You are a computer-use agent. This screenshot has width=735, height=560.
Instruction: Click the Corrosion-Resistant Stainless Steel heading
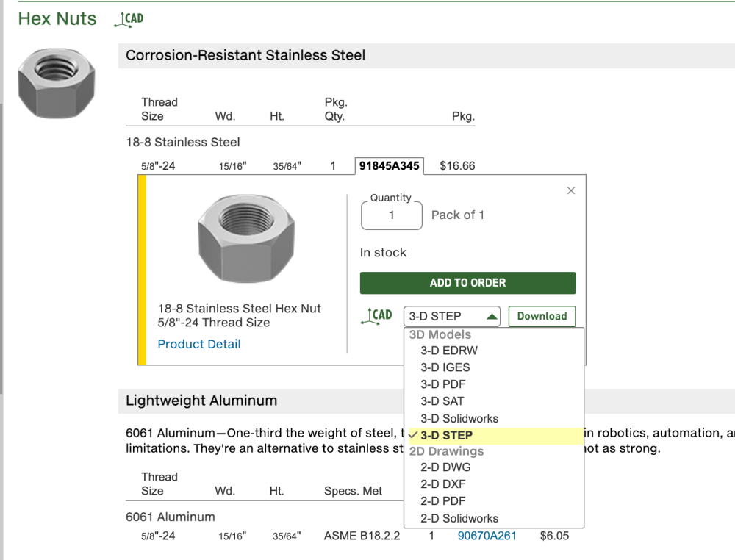tap(245, 55)
